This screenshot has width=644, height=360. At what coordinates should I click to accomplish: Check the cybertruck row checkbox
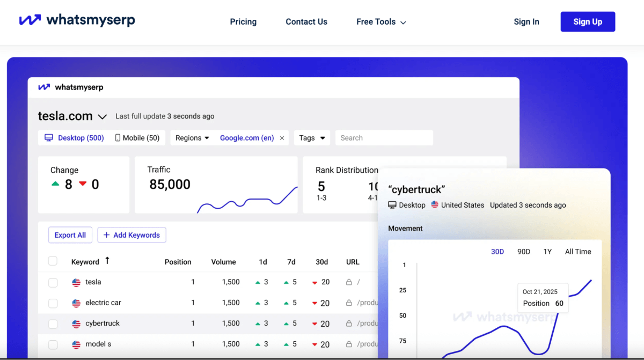53,324
